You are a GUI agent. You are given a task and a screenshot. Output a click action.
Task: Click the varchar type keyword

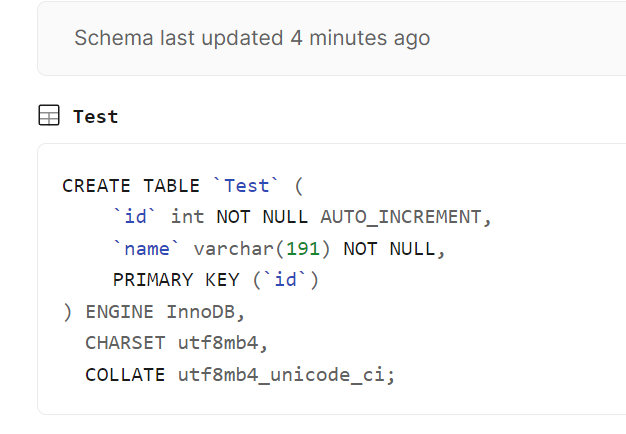pos(234,249)
